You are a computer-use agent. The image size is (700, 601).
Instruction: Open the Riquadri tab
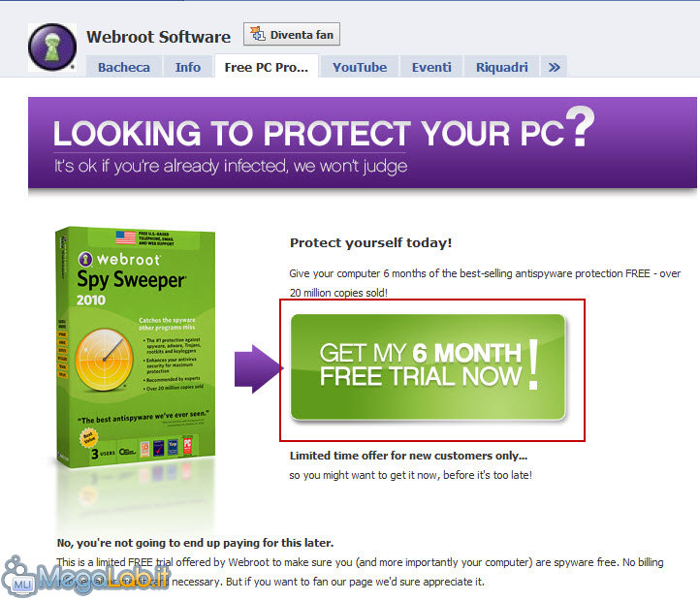click(501, 67)
